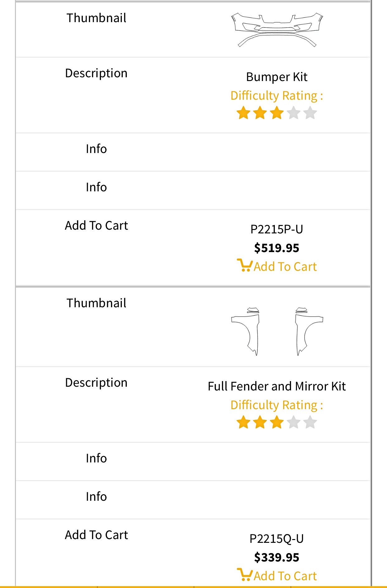
Task: Click the second star of the Fender Kit rating
Action: (x=260, y=422)
